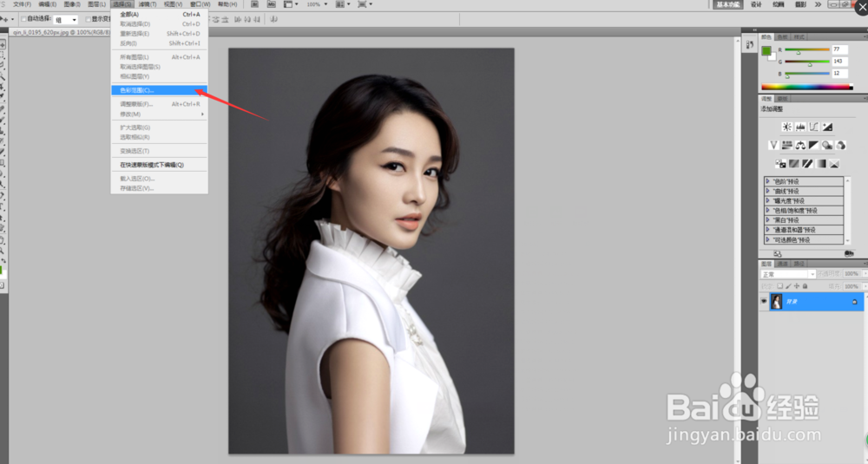The height and width of the screenshot is (464, 868).
Task: Switch to the 设计 workspace
Action: click(x=756, y=3)
